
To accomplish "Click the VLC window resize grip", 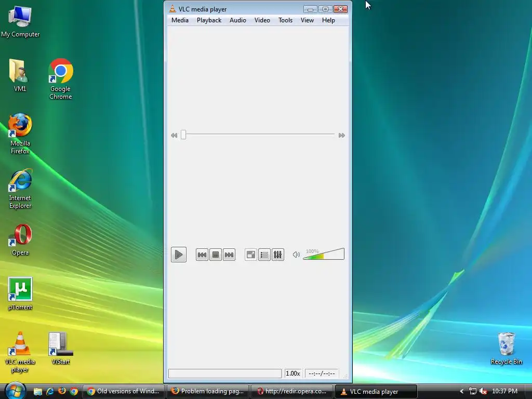I will [345, 376].
